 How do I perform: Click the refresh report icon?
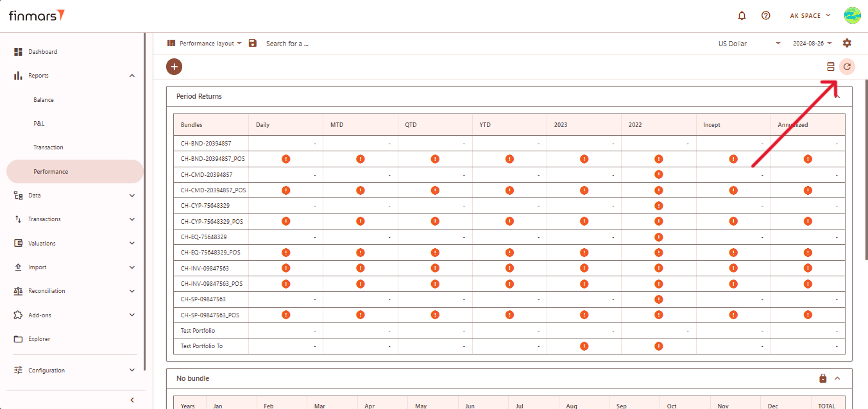coord(847,67)
